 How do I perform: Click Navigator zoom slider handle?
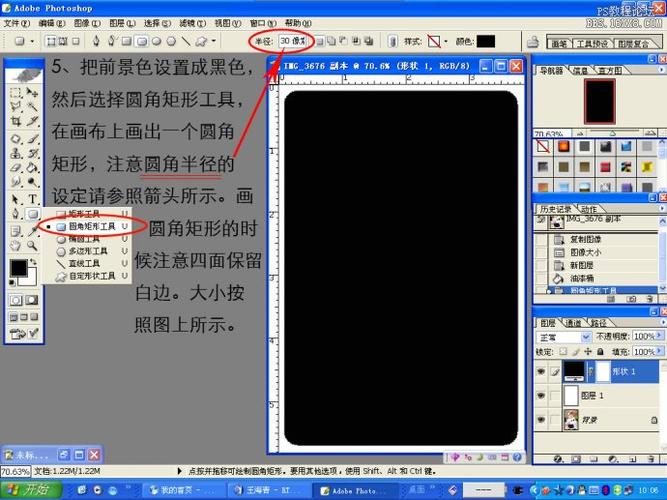click(612, 134)
